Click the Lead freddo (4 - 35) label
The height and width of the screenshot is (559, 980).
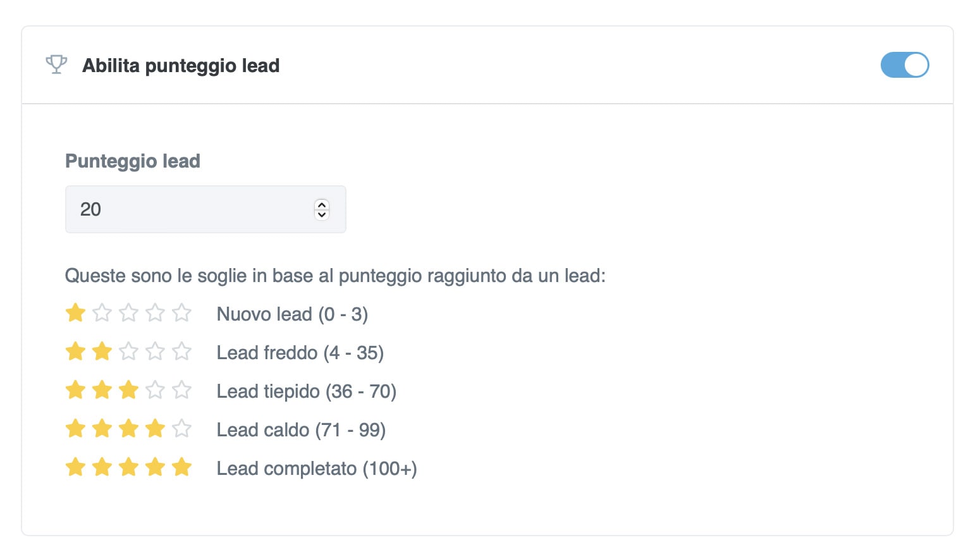(300, 353)
